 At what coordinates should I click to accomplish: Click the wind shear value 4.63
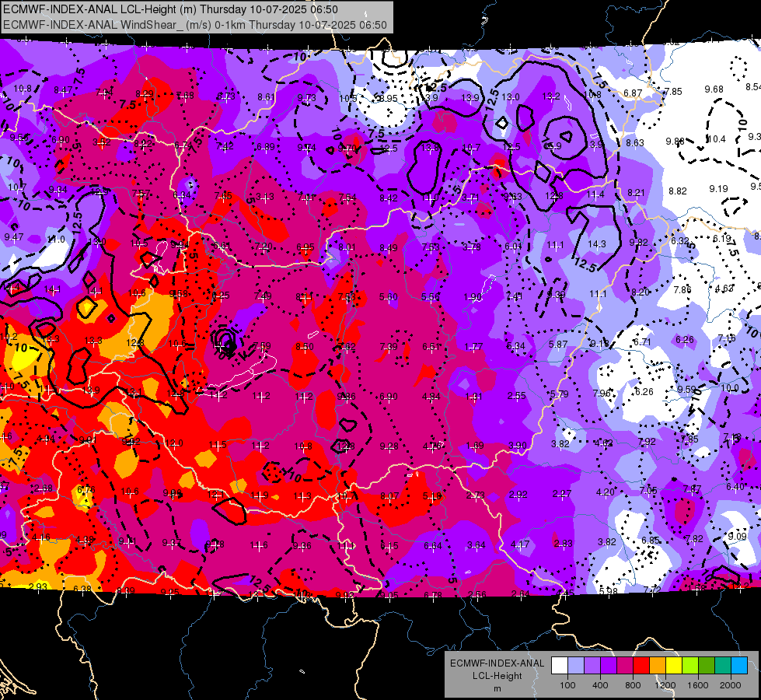724,288
